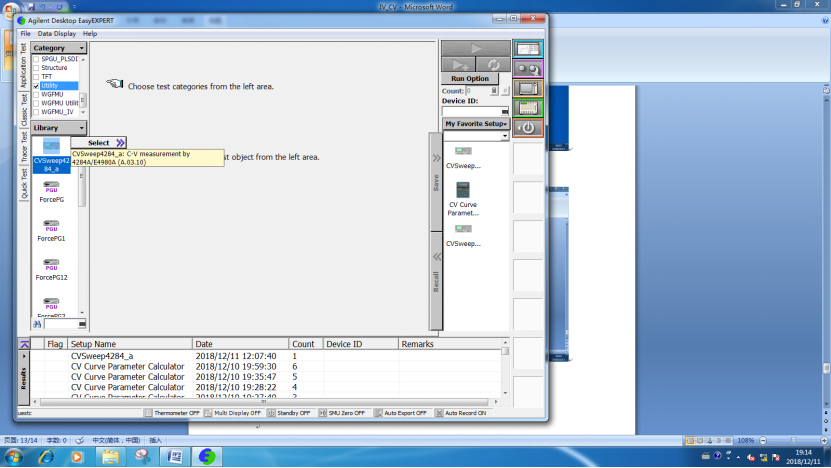Click the Count lock icon
The height and width of the screenshot is (468, 831).
coord(494,91)
